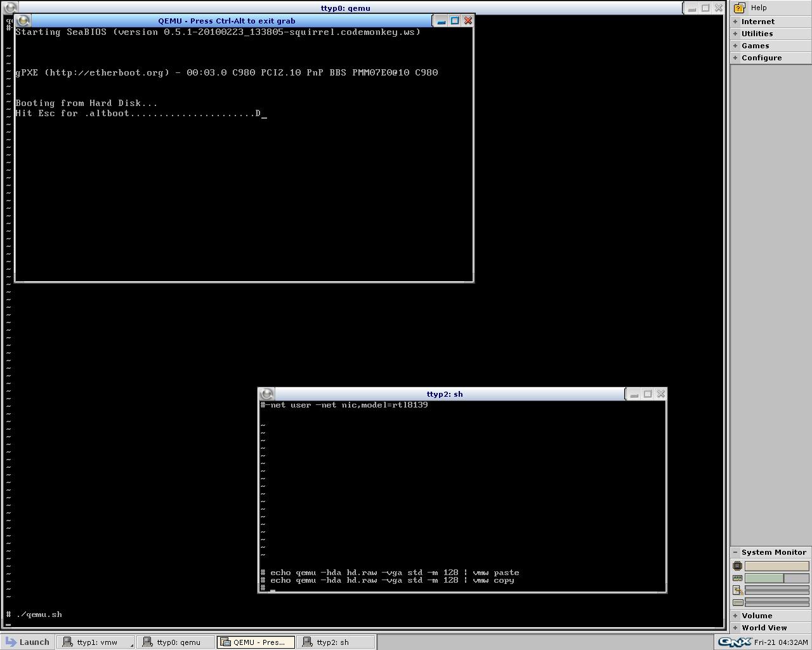The height and width of the screenshot is (650, 812).
Task: Click the disk drive icon in System Monitor
Action: (737, 602)
